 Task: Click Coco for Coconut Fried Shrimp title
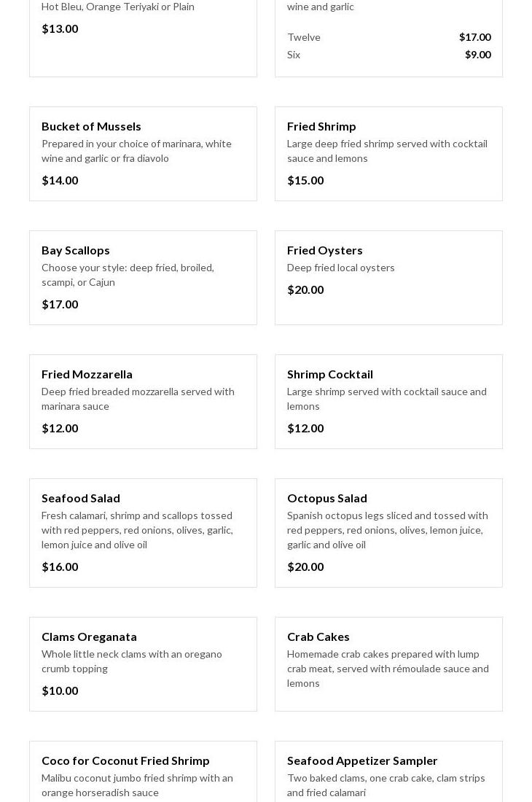(x=125, y=760)
